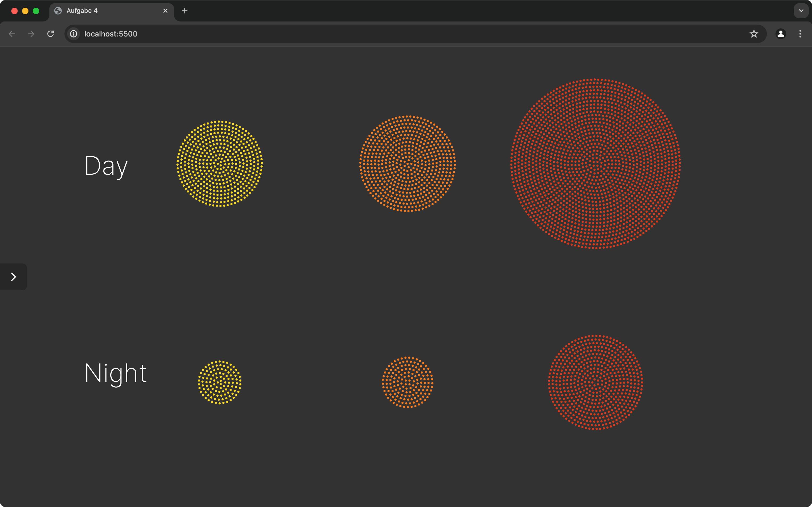Expand the side panel chevron
812x507 pixels.
tap(13, 277)
